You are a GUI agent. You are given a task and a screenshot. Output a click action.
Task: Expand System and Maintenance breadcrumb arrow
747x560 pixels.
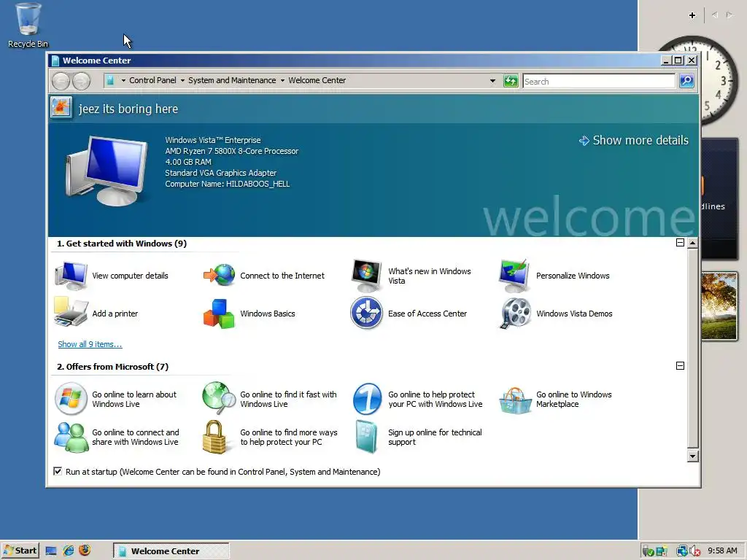(282, 80)
